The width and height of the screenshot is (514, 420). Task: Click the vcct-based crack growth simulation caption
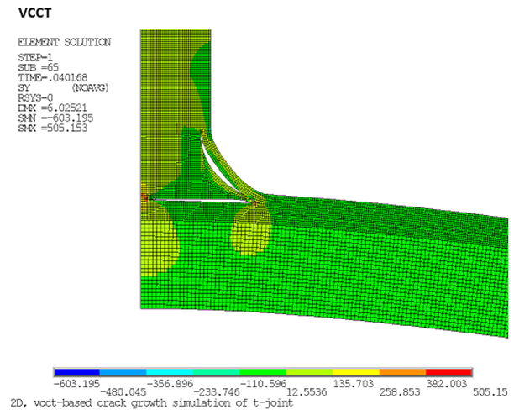tap(152, 402)
